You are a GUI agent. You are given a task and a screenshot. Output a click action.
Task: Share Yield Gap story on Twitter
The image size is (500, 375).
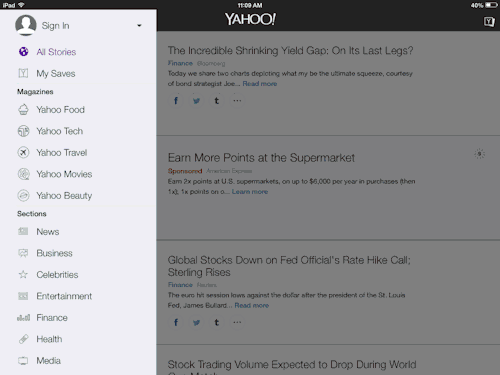[196, 101]
